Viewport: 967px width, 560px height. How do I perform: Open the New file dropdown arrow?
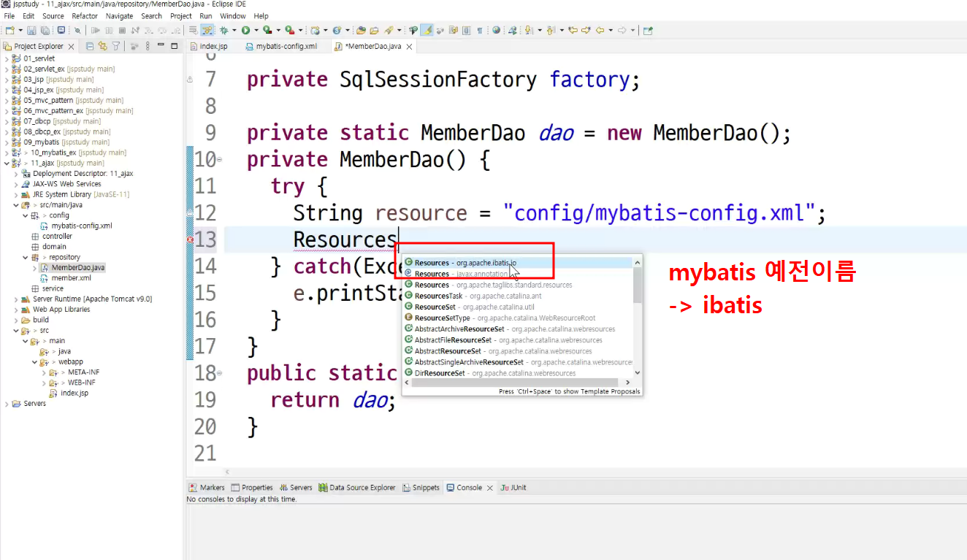[20, 30]
